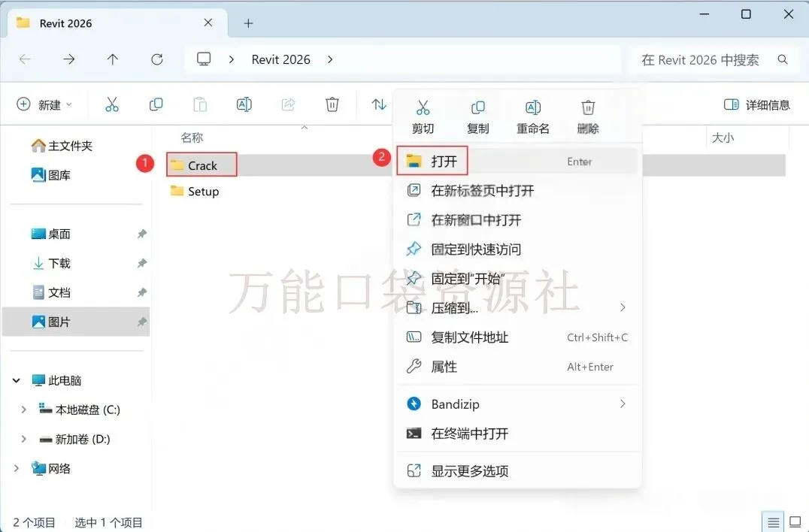Image resolution: width=809 pixels, height=532 pixels.
Task: Unpin 文档 from quick access
Action: click(141, 293)
